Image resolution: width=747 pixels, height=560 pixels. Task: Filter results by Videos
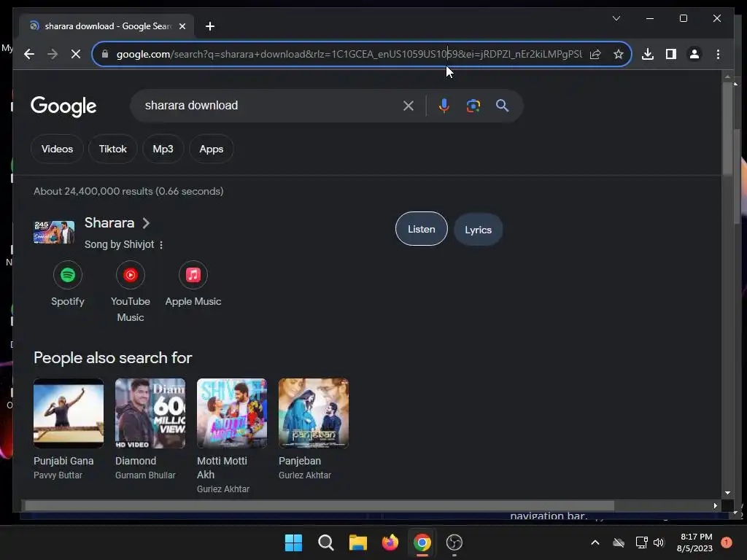(x=57, y=149)
